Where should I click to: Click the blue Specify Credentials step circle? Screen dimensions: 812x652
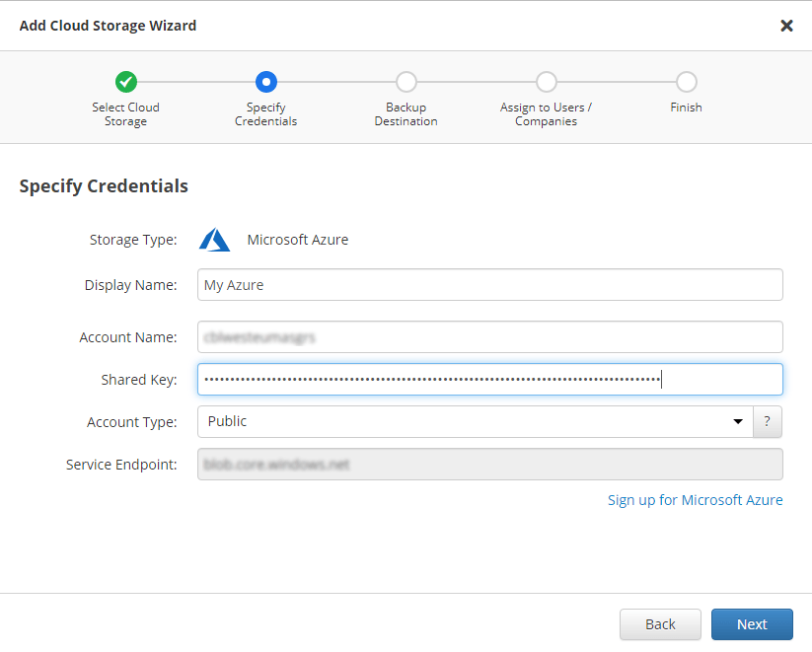coord(265,82)
